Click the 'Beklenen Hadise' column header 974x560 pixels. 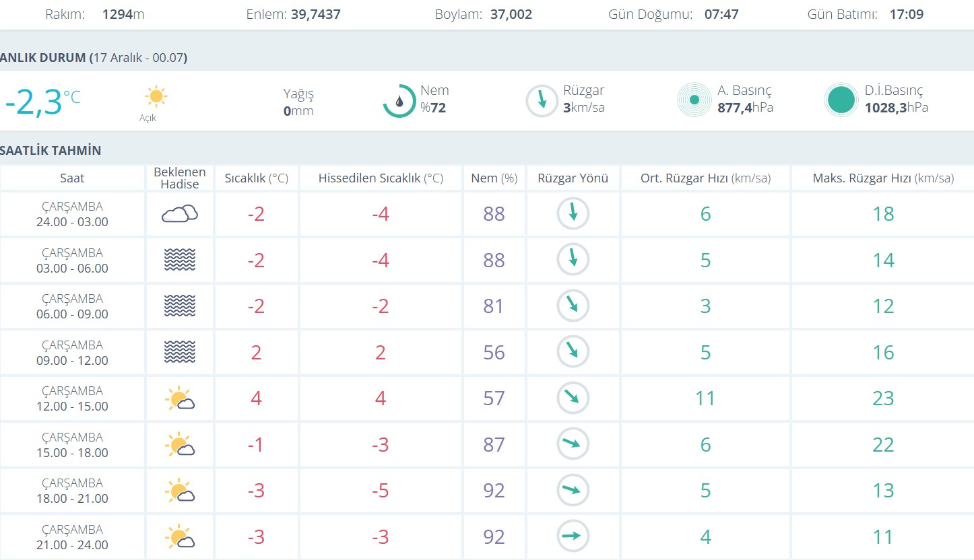coord(179,178)
